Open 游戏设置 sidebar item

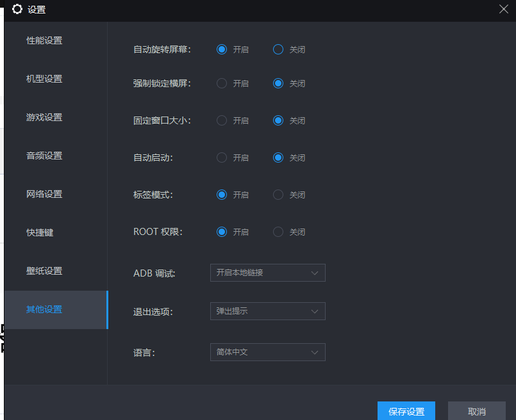(x=44, y=118)
